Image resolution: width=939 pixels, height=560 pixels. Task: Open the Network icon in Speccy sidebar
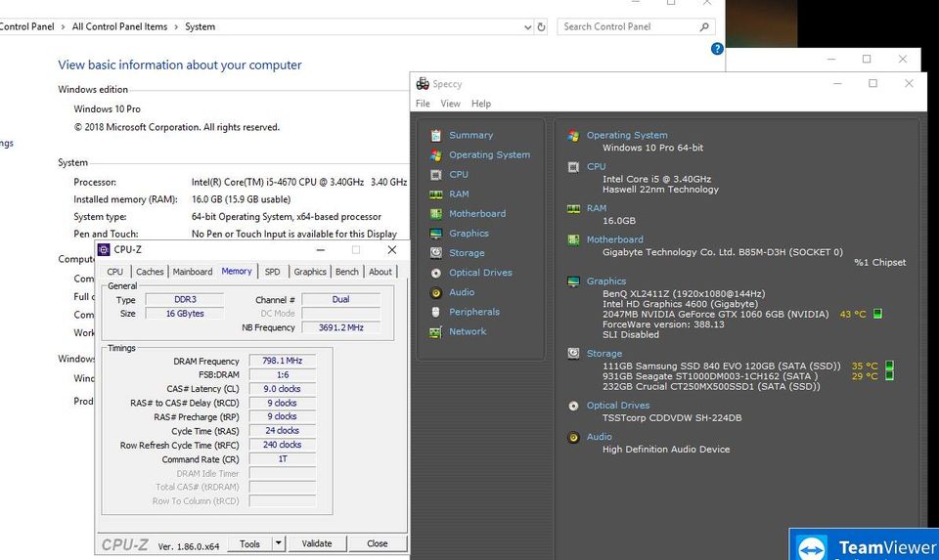click(x=436, y=331)
